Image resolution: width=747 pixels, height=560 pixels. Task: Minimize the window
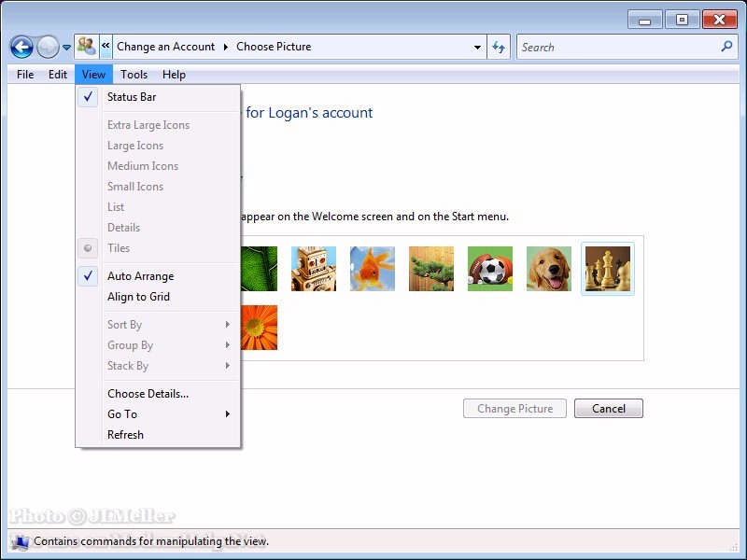click(644, 20)
